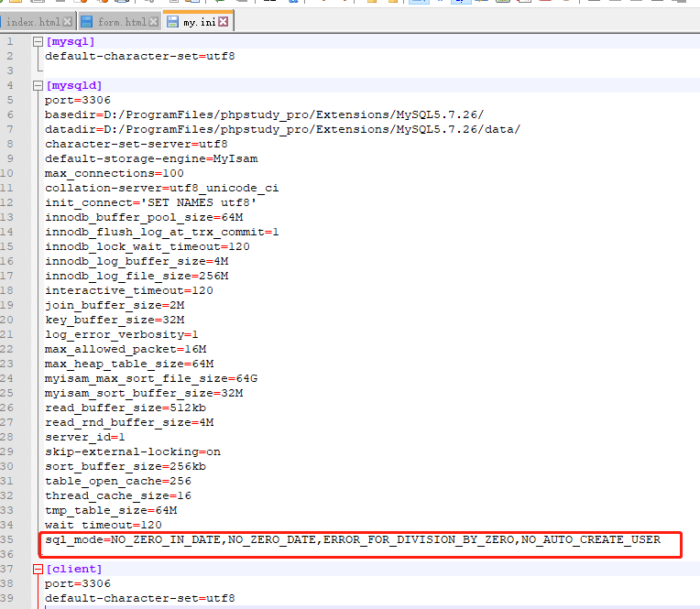Viewport: 700px width, 609px height.
Task: Collapse the [client] section fold
Action: (38, 570)
